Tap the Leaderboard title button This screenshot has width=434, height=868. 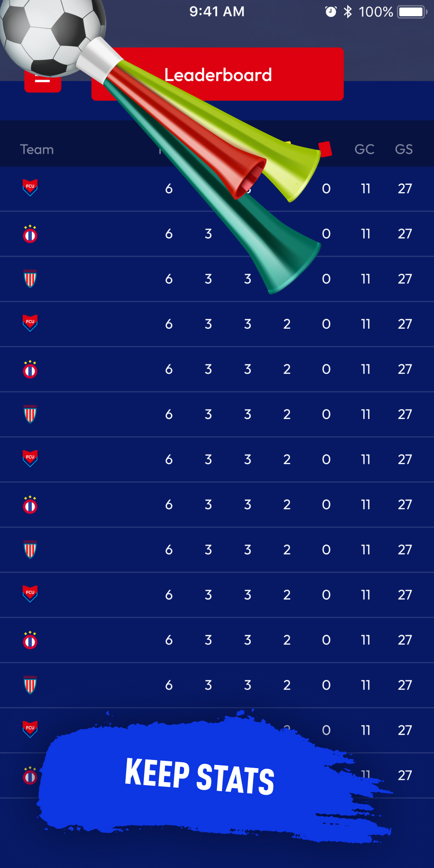click(x=217, y=74)
